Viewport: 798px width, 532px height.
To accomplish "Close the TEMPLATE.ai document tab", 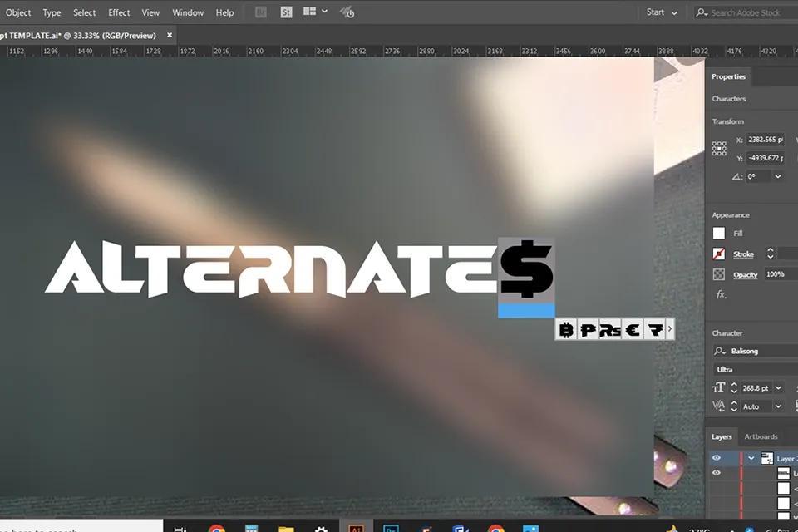I will tap(170, 36).
